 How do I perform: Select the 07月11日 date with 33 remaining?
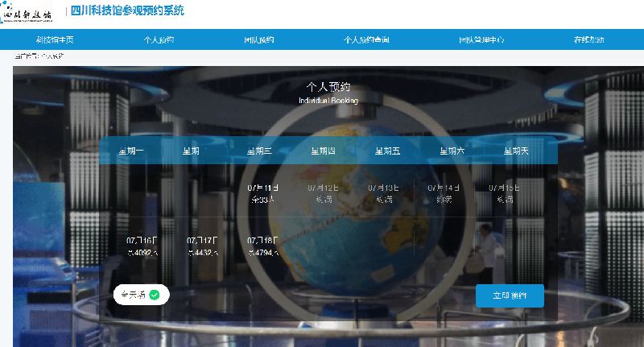click(262, 192)
